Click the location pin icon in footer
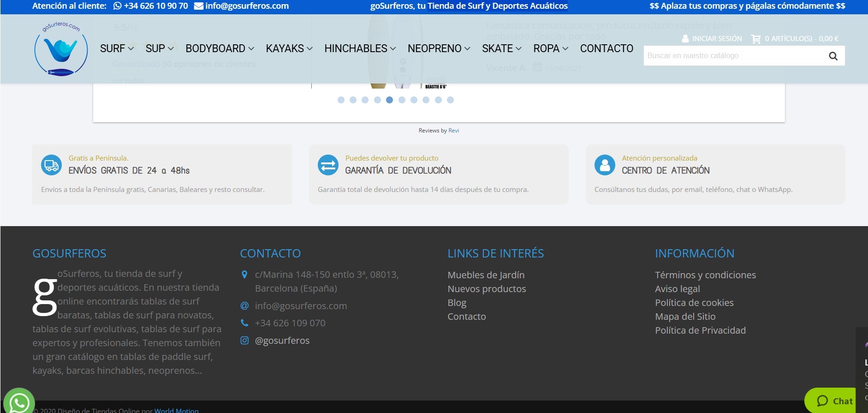 (244, 275)
